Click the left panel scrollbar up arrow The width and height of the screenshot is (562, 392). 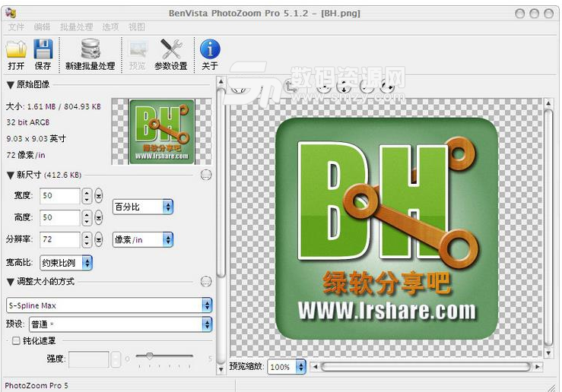(x=221, y=81)
